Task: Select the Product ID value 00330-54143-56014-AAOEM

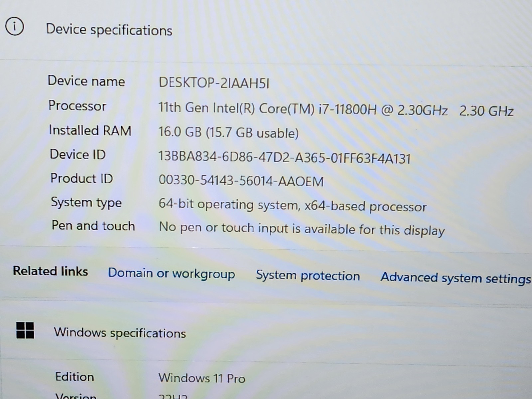Action: point(241,181)
